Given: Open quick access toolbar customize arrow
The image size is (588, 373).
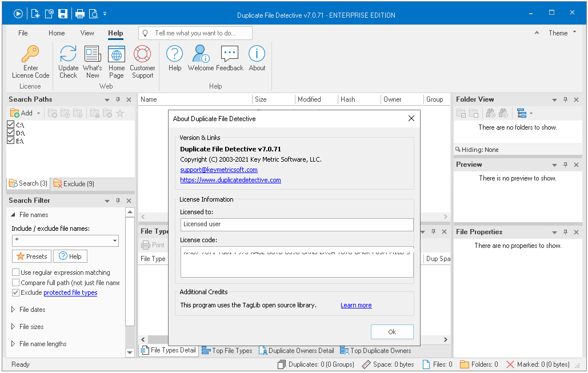Looking at the screenshot, I should tap(105, 14).
